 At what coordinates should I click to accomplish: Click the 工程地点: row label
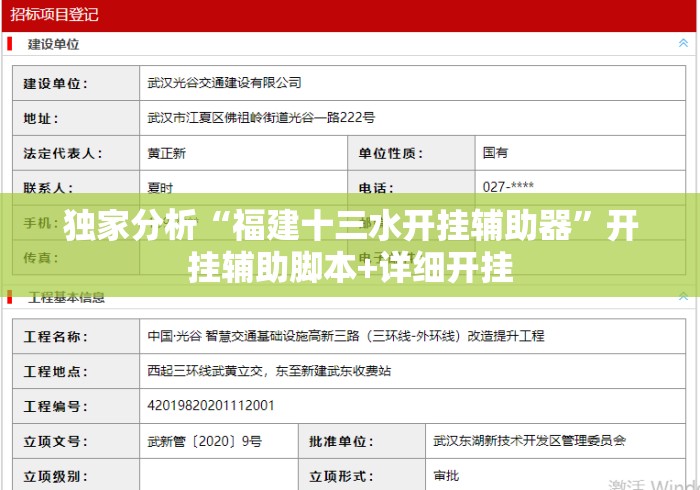coord(56,371)
